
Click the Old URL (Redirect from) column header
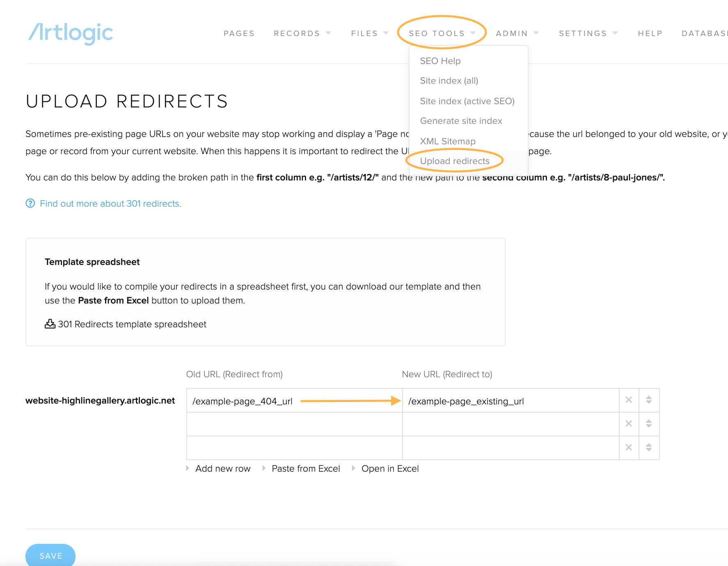234,374
